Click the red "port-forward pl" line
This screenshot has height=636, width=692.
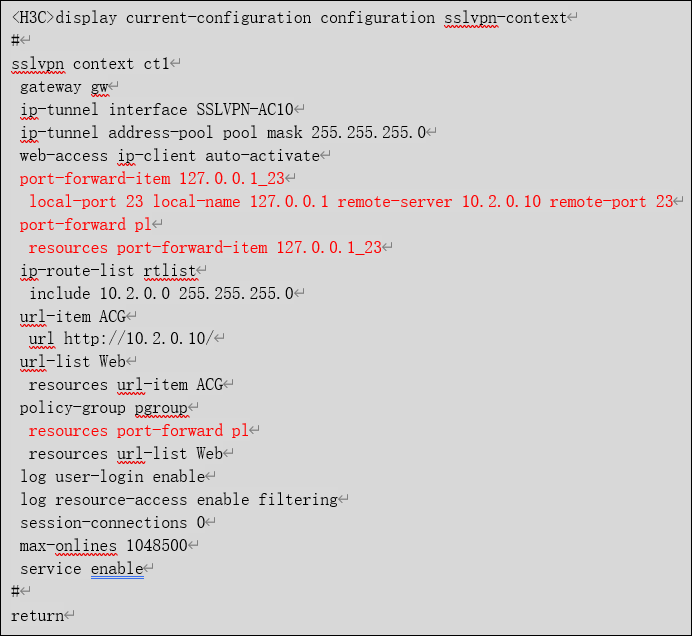[84, 225]
